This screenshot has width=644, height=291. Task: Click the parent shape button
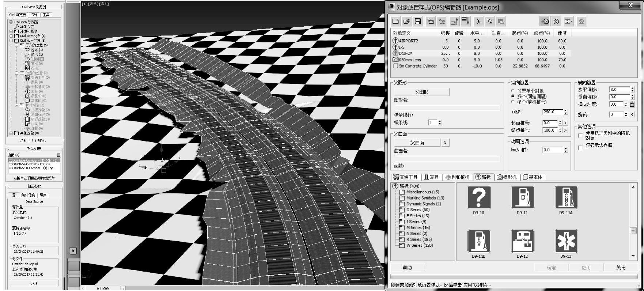tap(421, 92)
